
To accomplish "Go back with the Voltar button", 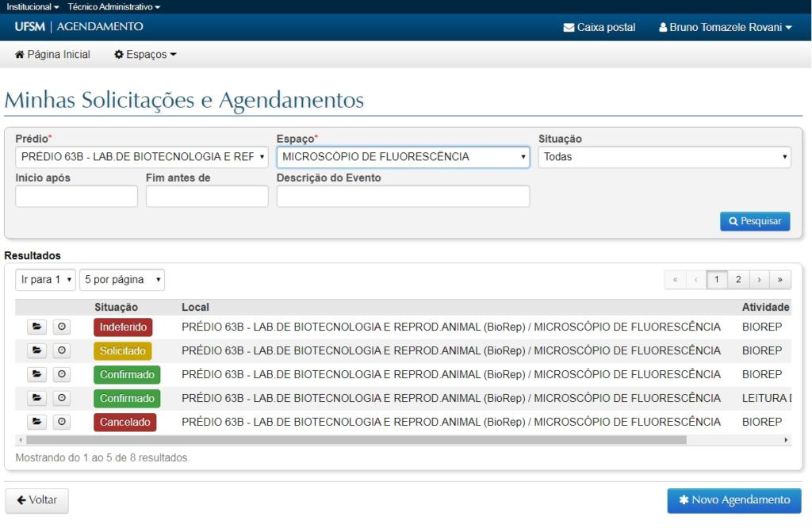I will pyautogui.click(x=37, y=500).
